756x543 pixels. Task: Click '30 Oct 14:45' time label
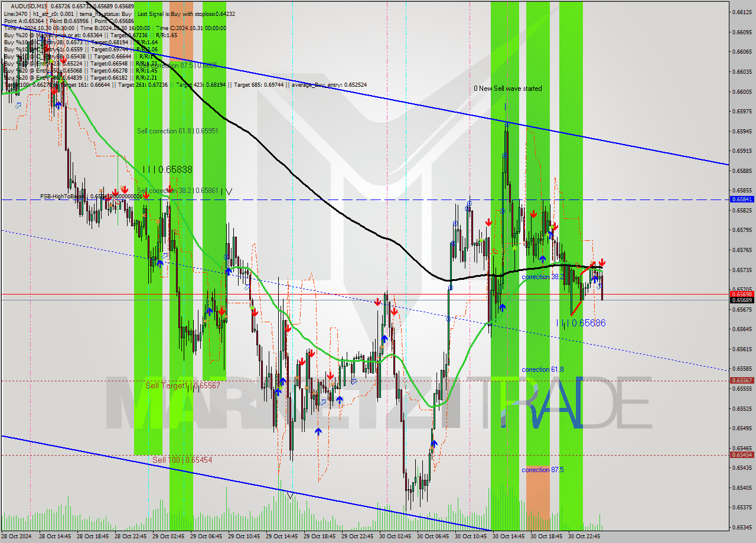tap(509, 537)
